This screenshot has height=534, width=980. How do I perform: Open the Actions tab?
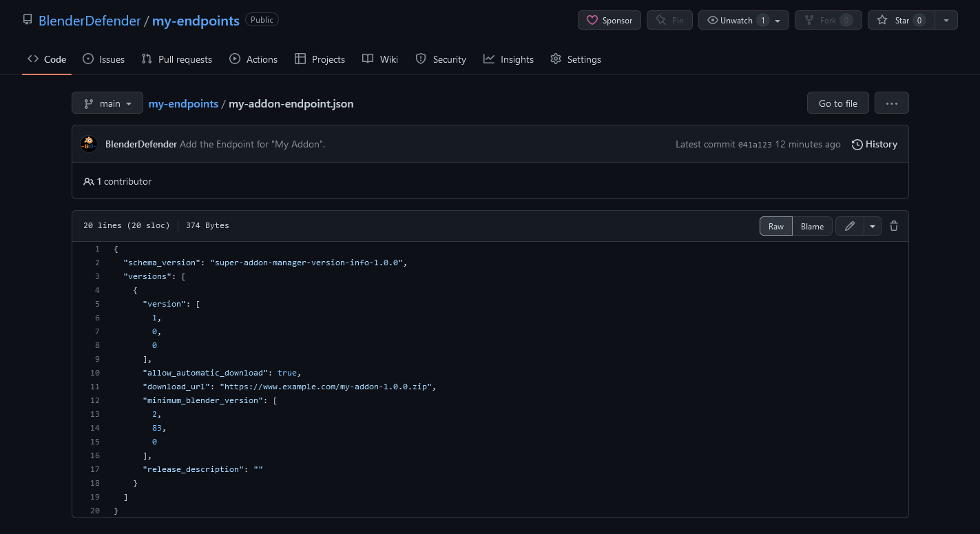253,59
